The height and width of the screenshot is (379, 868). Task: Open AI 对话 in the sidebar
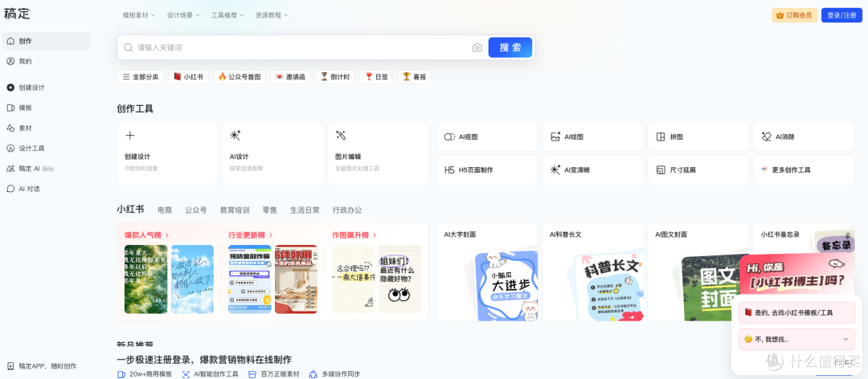[x=47, y=189]
